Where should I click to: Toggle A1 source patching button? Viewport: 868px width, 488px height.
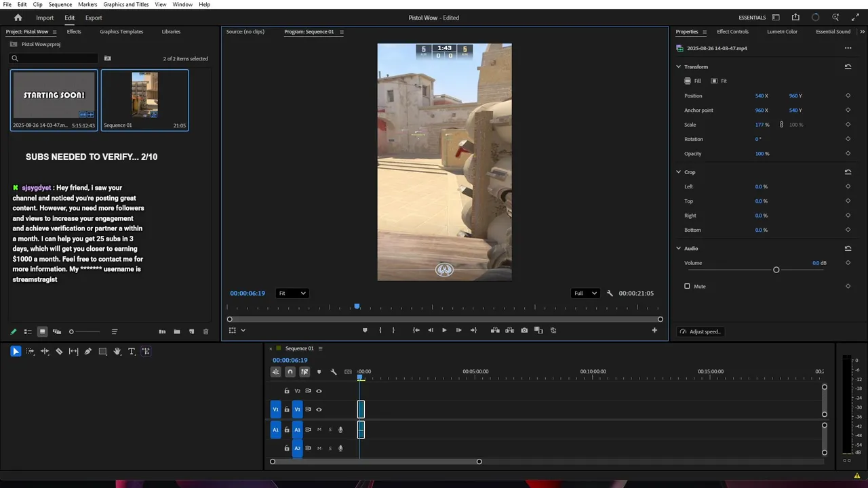tap(275, 430)
